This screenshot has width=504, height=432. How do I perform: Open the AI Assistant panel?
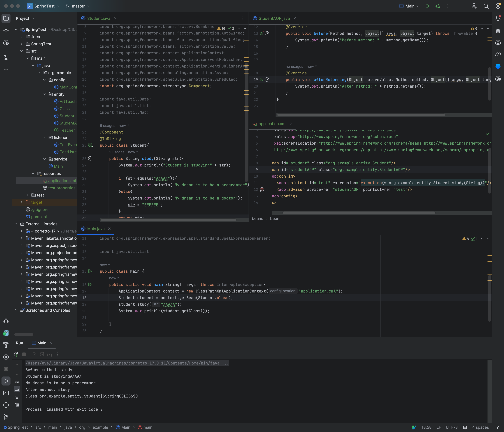coord(498,66)
